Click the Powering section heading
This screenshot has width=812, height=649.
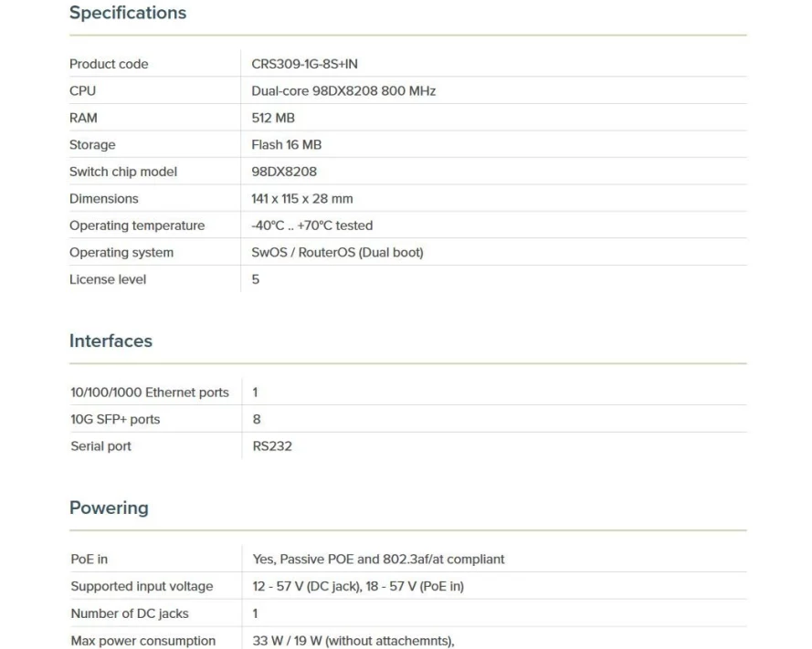(109, 508)
